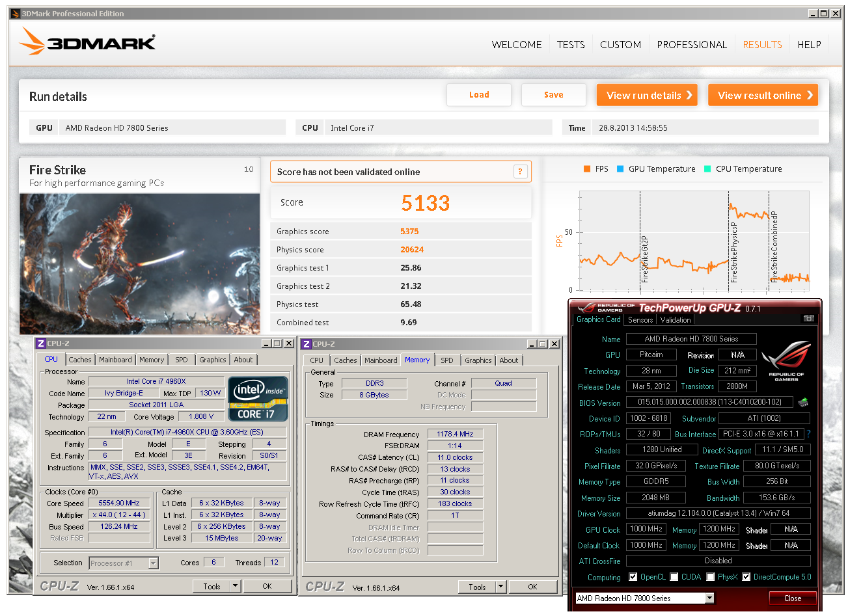
Task: Click the Physics score value 20624
Action: tap(412, 249)
